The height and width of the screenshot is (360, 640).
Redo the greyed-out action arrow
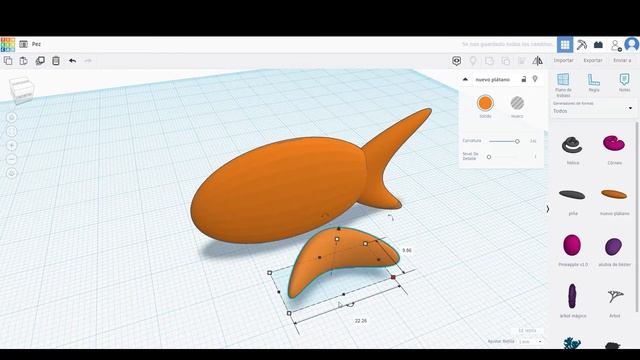click(88, 61)
